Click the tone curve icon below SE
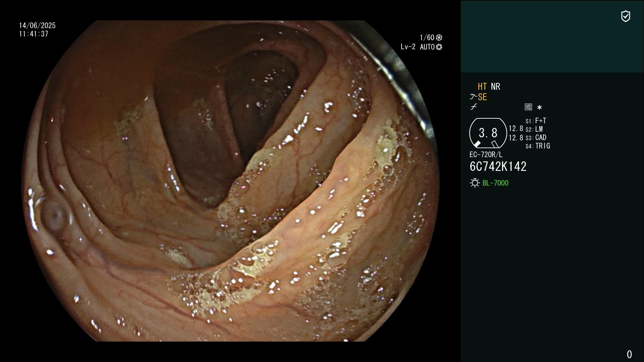Screen dimensions: 644x362 474,107
